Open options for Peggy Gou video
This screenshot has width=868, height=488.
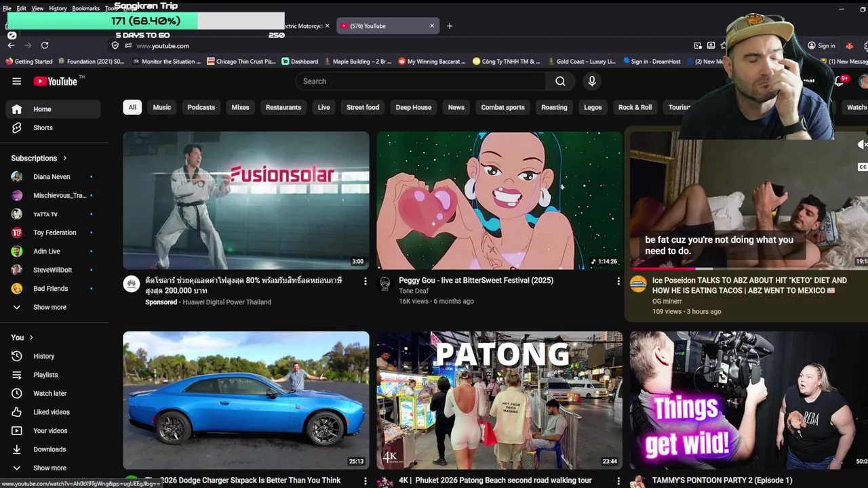pos(618,281)
